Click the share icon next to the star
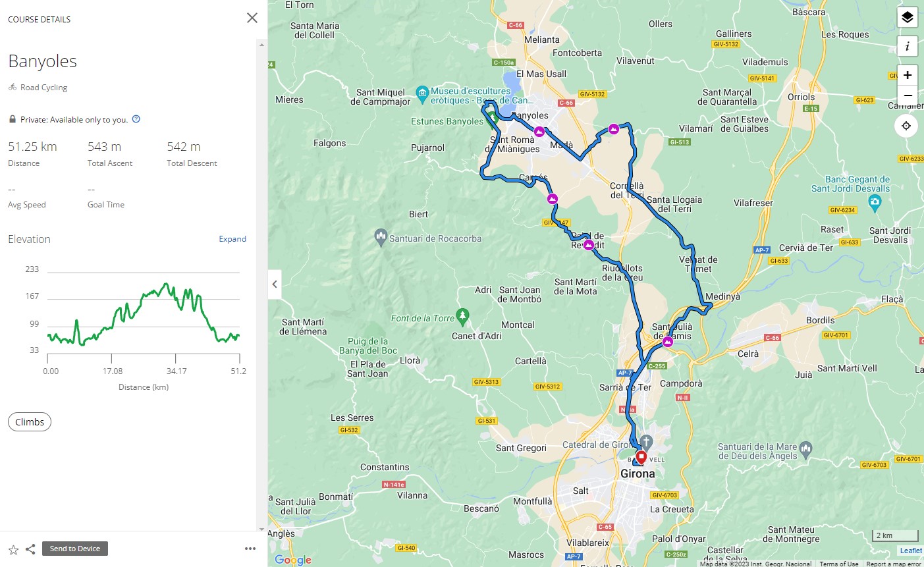 (30, 548)
